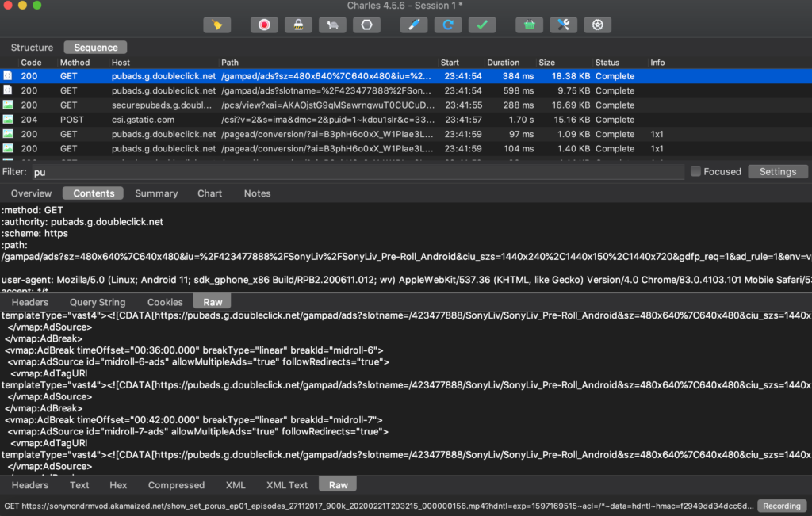Viewport: 812px width, 516px height.
Task: Select response Headers tab at bottom
Action: [30, 485]
